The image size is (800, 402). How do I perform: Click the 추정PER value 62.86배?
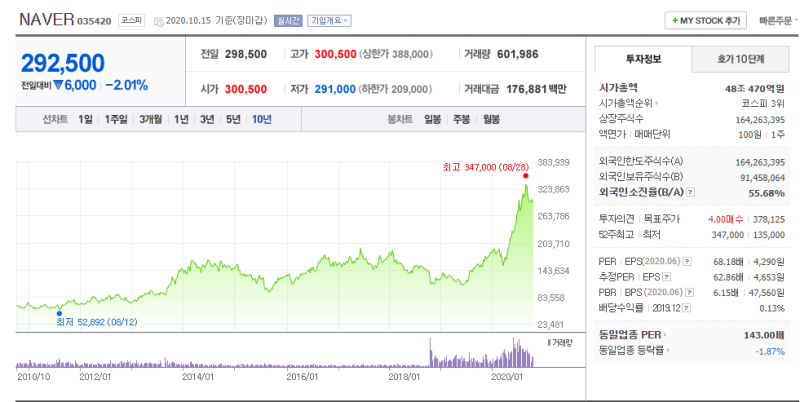(x=727, y=277)
